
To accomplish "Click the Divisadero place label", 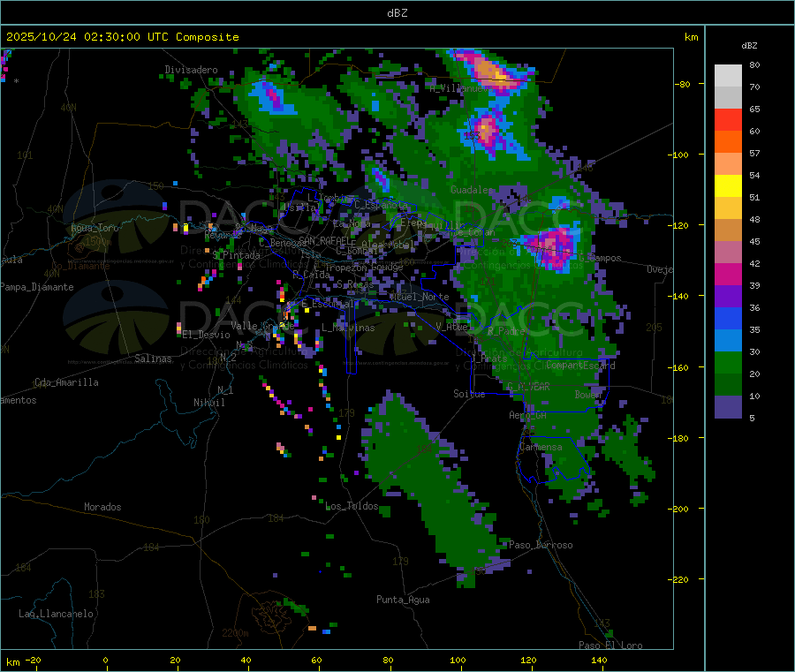I will (x=191, y=70).
